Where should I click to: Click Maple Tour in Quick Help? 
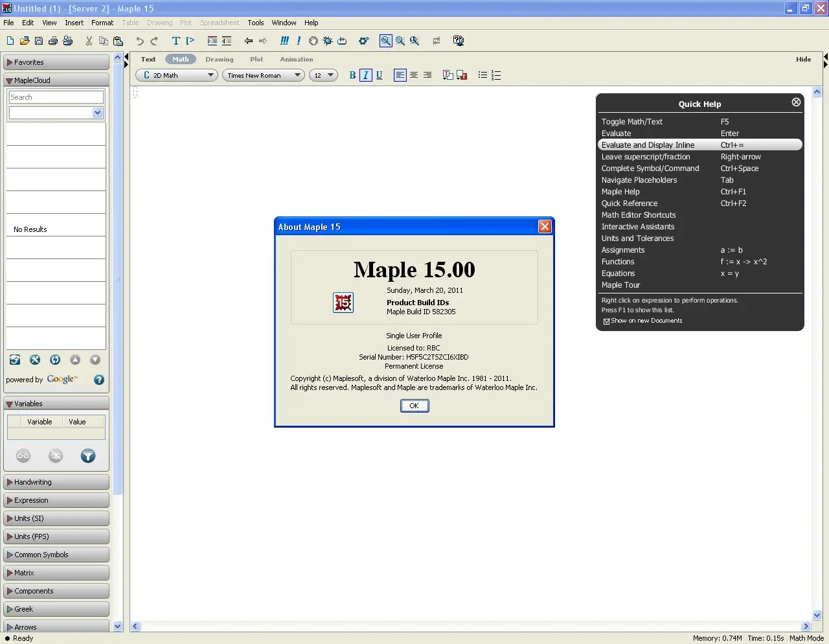pyautogui.click(x=620, y=285)
